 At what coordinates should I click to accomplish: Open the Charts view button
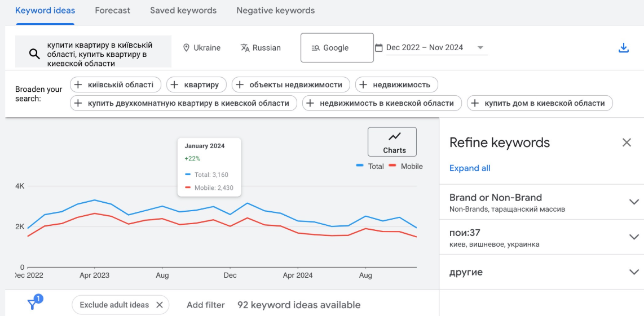tap(392, 142)
